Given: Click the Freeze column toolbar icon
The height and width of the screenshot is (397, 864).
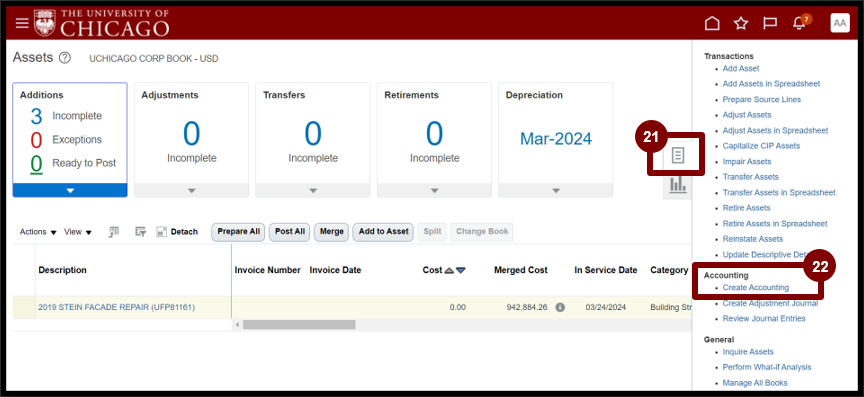Looking at the screenshot, I should coord(114,232).
